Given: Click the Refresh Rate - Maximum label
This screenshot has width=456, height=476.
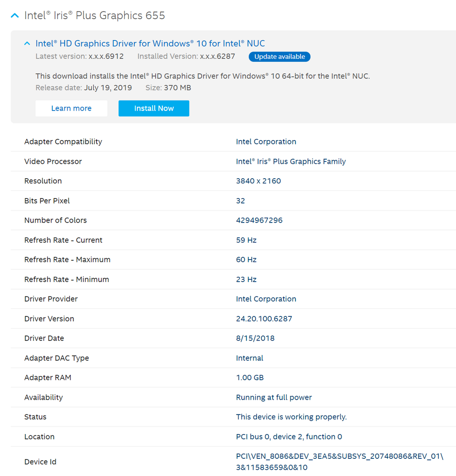Looking at the screenshot, I should pyautogui.click(x=67, y=260).
